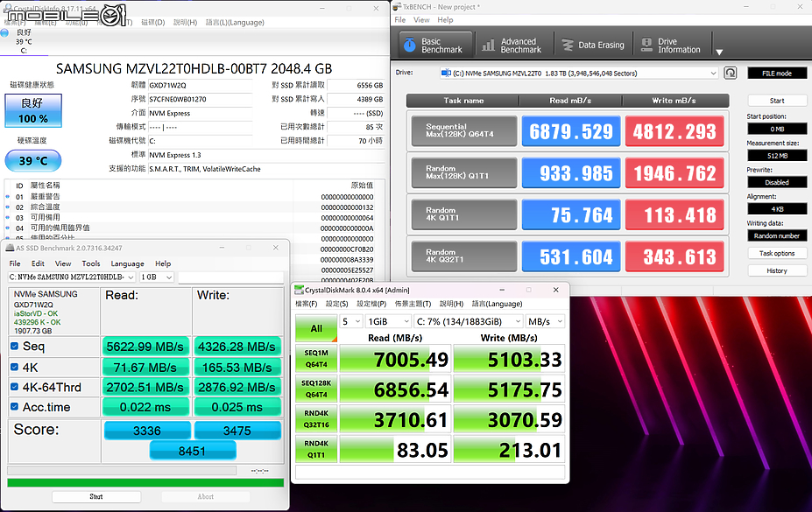Run the SEQ128K Q64T4 test
Screen dimensions: 812x512
[x=316, y=389]
